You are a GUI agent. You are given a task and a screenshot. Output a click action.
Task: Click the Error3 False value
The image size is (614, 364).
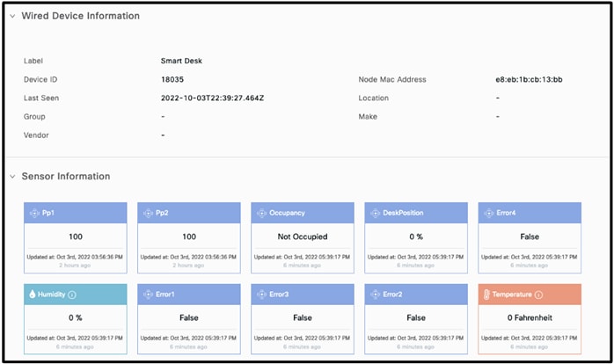(303, 317)
